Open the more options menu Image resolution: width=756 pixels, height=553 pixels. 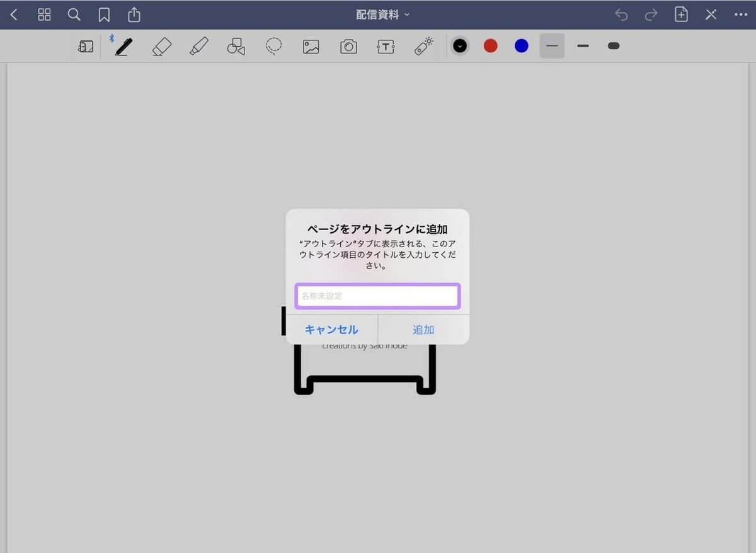pyautogui.click(x=741, y=14)
